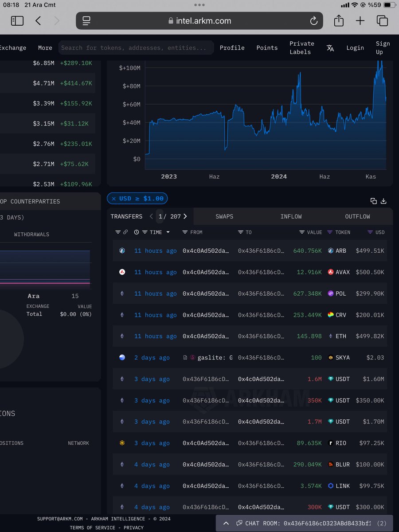Open the SUPPORT@ARKM.COM email link
This screenshot has height=532, width=399.
coord(61,519)
